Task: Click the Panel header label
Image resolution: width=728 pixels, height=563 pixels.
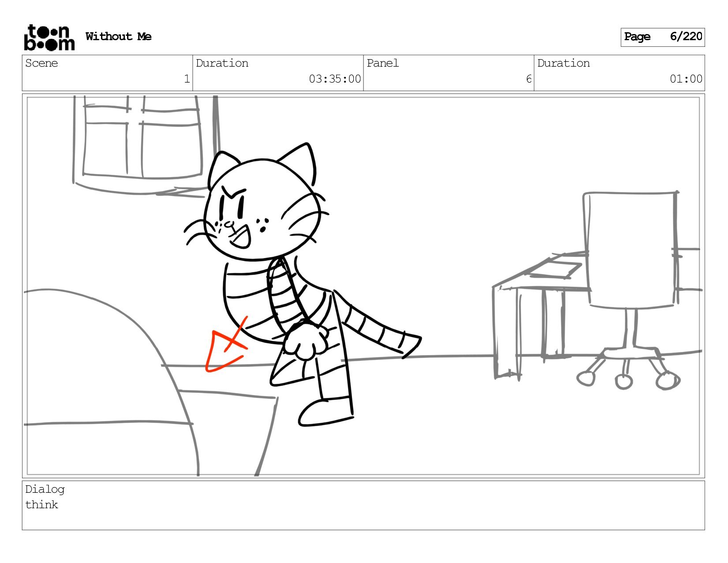Action: click(x=383, y=63)
